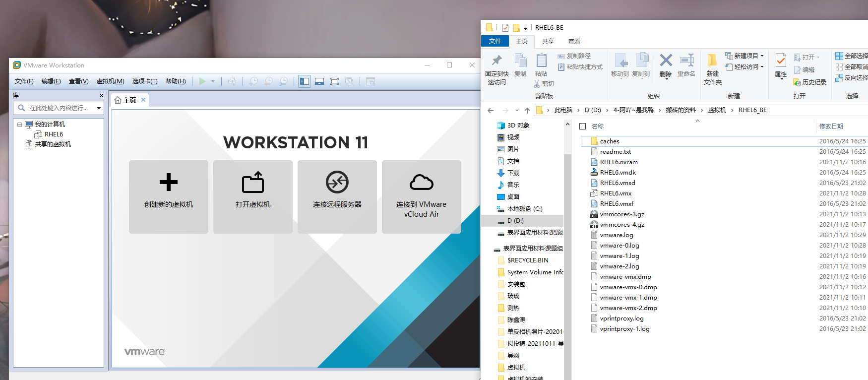Screen dimensions: 868x380
Task: Open the library search filter dropdown arrow
Action: [x=99, y=108]
